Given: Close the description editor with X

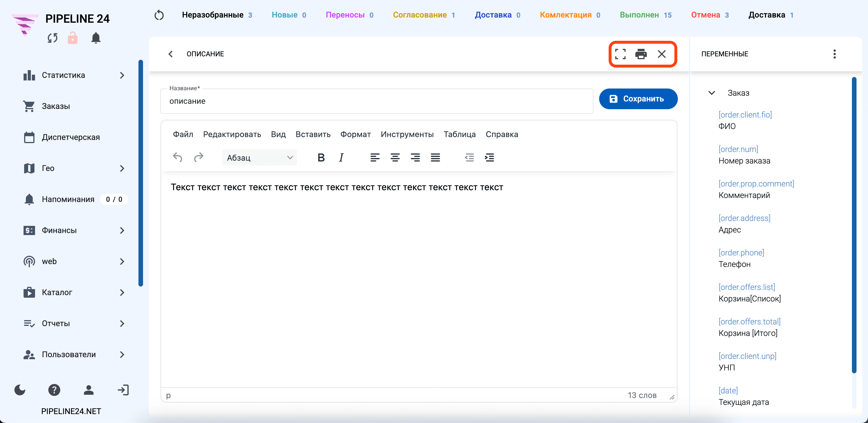Looking at the screenshot, I should (x=661, y=54).
